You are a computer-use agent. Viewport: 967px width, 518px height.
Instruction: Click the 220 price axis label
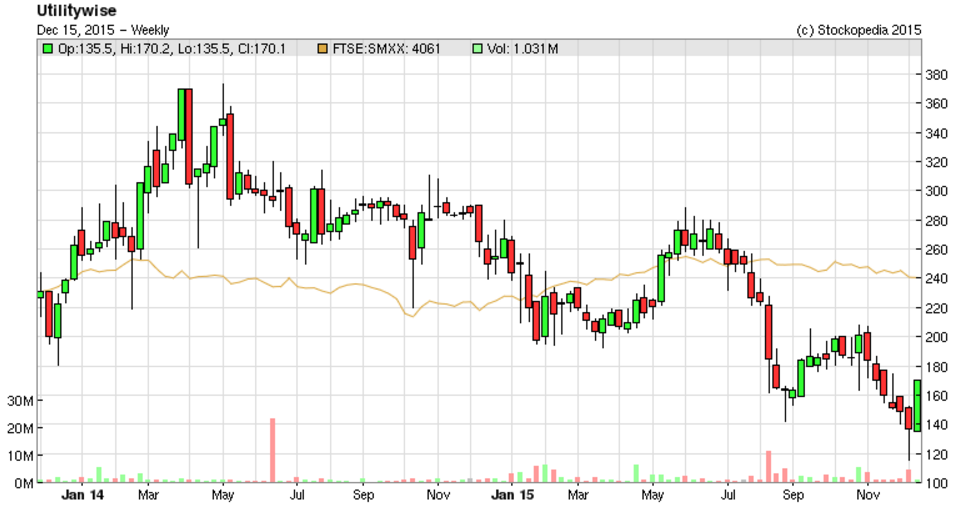pos(936,308)
